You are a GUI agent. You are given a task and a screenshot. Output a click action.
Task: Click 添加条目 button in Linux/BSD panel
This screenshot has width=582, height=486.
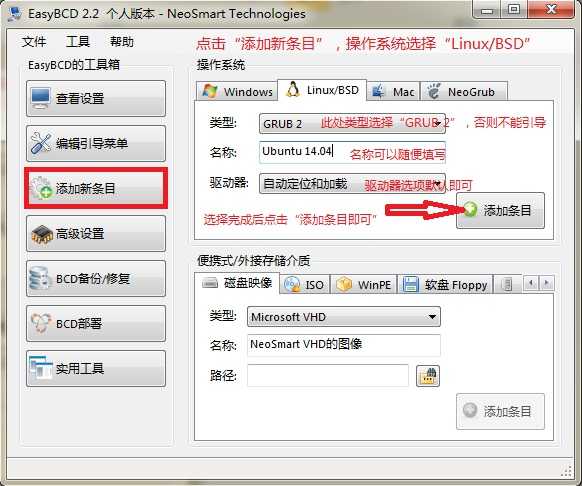click(500, 210)
